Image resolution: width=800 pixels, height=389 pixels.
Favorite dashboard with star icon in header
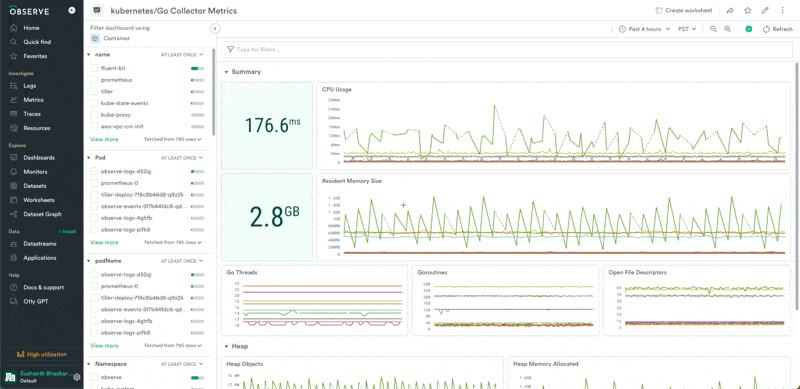point(747,10)
